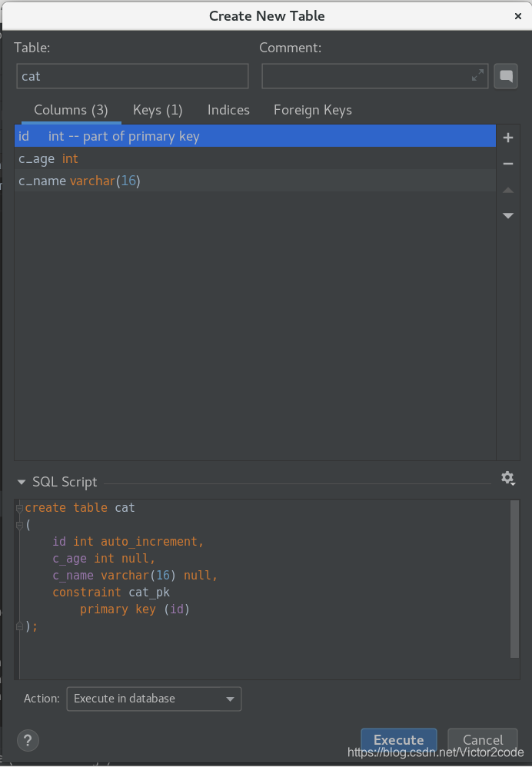This screenshot has width=532, height=767.
Task: Select the c_age int column row
Action: (255, 158)
